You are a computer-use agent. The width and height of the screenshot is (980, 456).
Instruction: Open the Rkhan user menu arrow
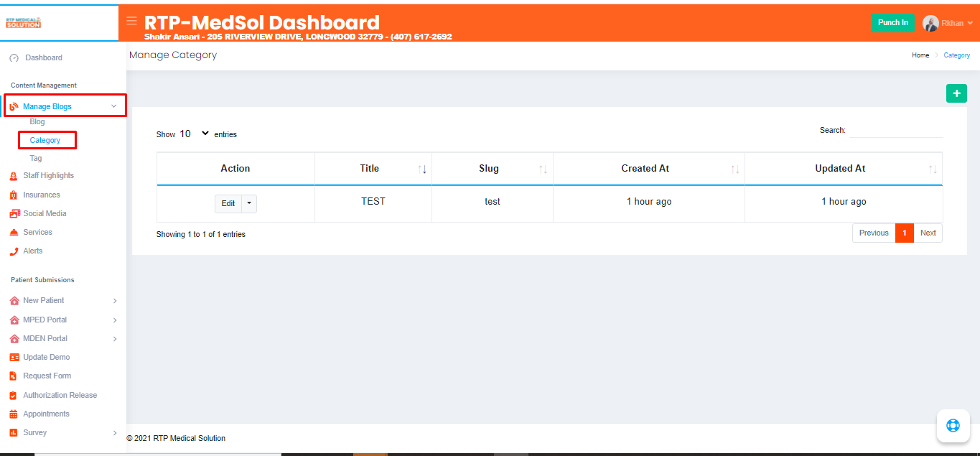(970, 23)
